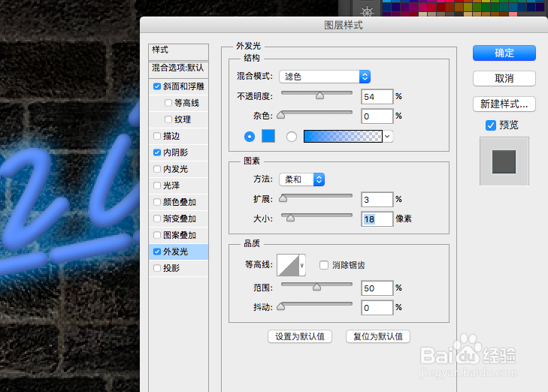Enable the 纹理 checkbox
The image size is (548, 392).
pos(168,119)
